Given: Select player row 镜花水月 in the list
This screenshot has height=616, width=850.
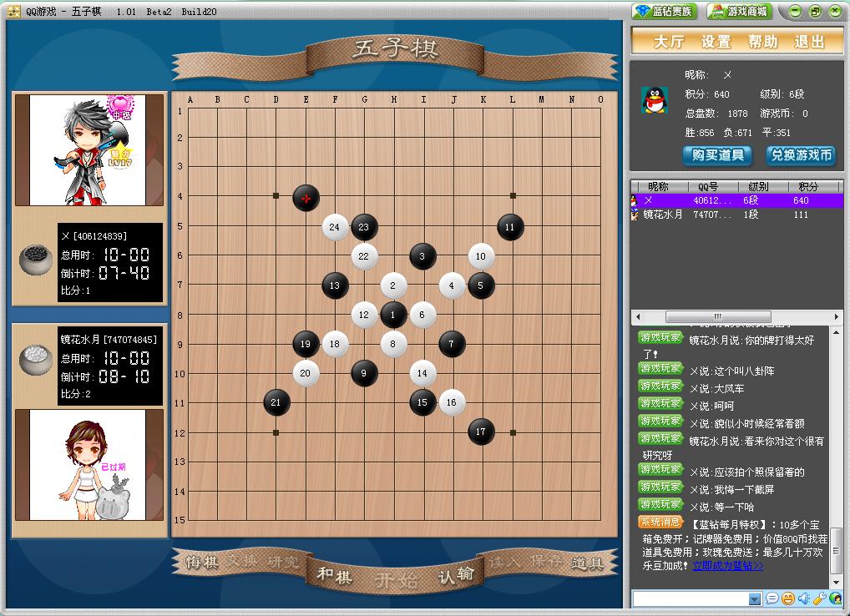Looking at the screenshot, I should [736, 215].
